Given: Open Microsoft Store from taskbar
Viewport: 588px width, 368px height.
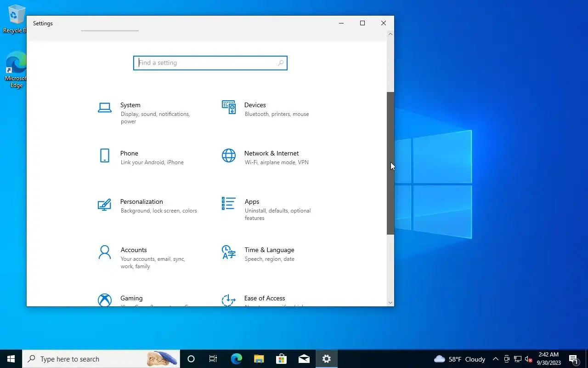Looking at the screenshot, I should tap(281, 359).
